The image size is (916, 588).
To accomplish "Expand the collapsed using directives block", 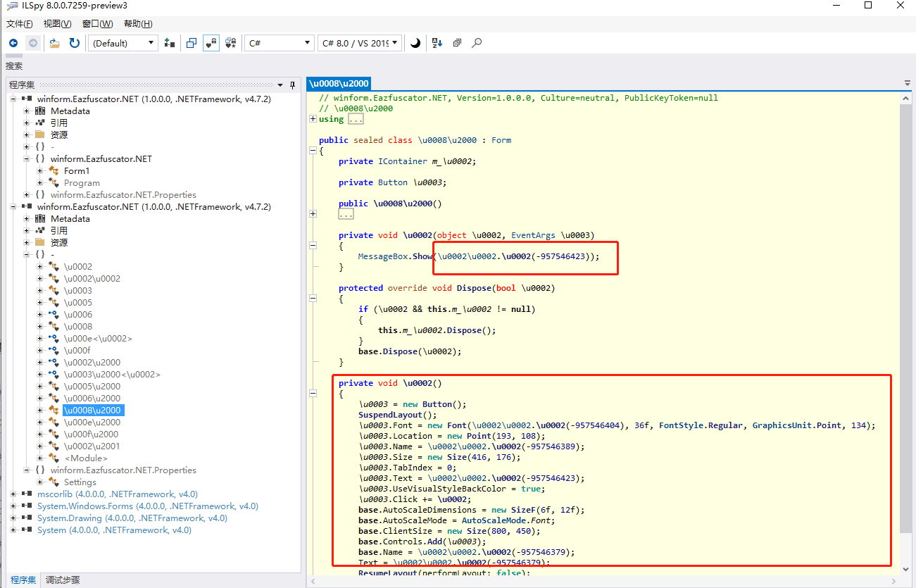I will [x=313, y=119].
